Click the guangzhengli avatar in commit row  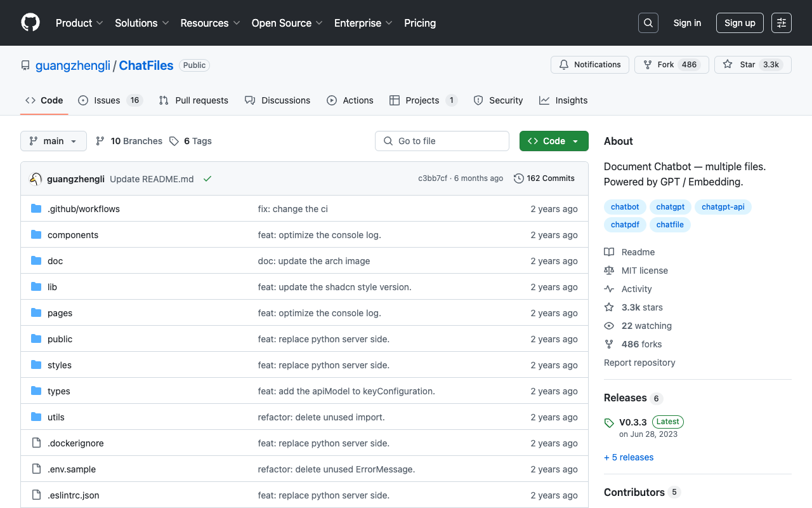click(36, 179)
